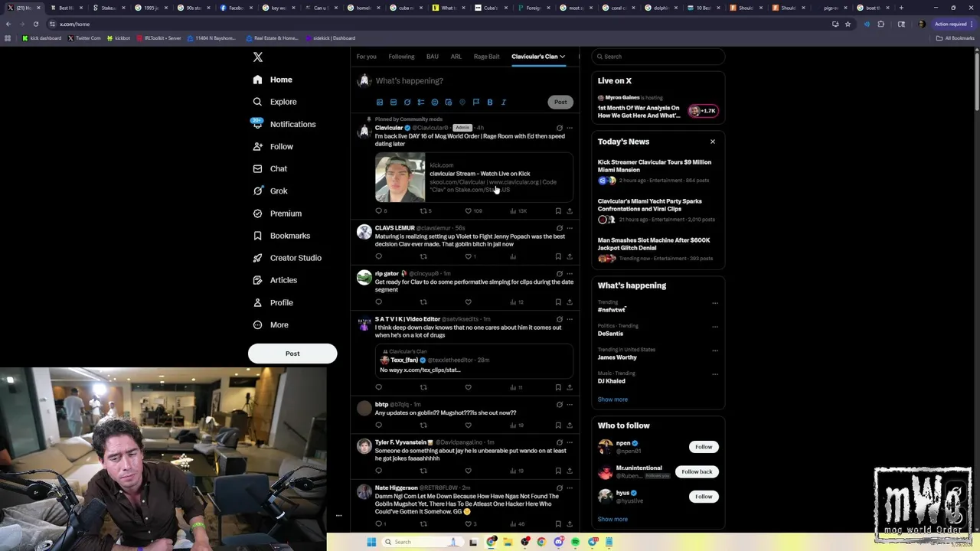Image resolution: width=980 pixels, height=551 pixels.
Task: Open emoji picker in the composer
Action: click(x=435, y=103)
